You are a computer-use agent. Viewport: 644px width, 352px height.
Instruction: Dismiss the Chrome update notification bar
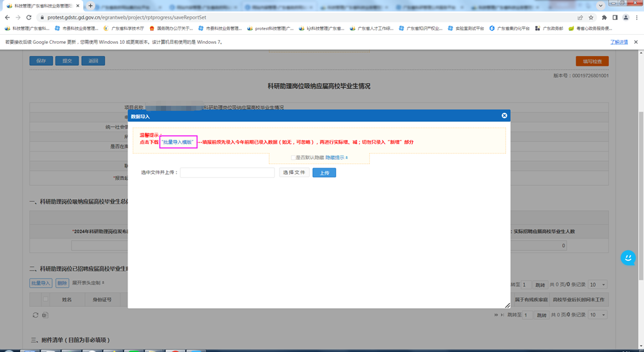[x=636, y=42]
